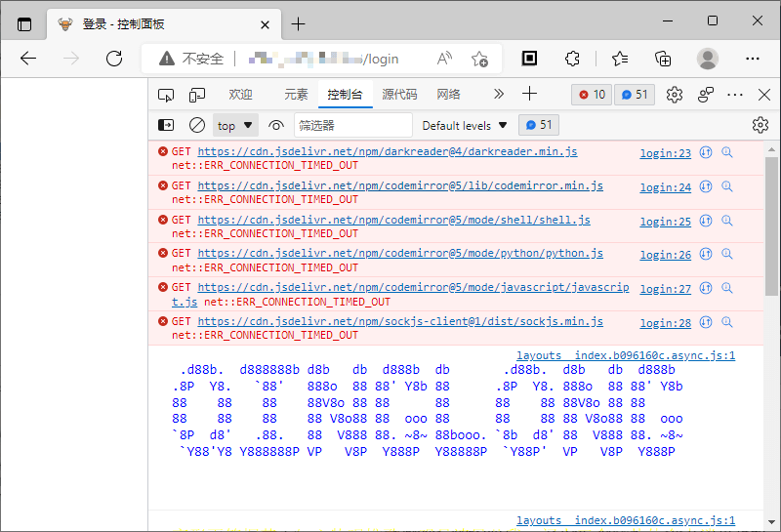Open the top JavaScript context dropdown
Image resolution: width=781 pixels, height=532 pixels.
click(x=235, y=125)
